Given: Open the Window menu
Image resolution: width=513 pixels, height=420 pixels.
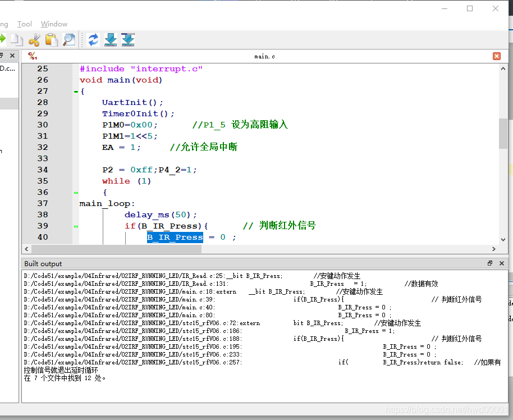Looking at the screenshot, I should (x=54, y=24).
